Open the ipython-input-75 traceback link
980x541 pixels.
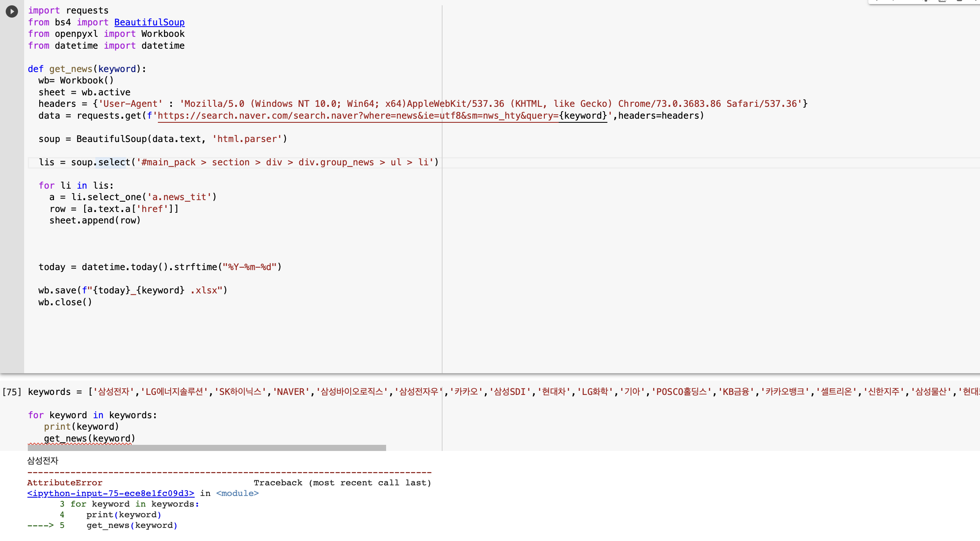click(110, 494)
